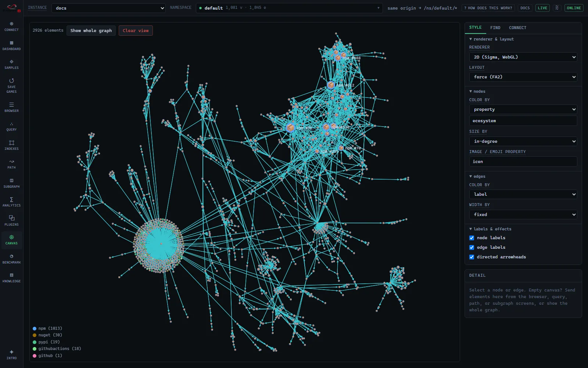Image resolution: width=588 pixels, height=368 pixels.
Task: Select the npm #488 package node
Action: pyautogui.click(x=338, y=57)
